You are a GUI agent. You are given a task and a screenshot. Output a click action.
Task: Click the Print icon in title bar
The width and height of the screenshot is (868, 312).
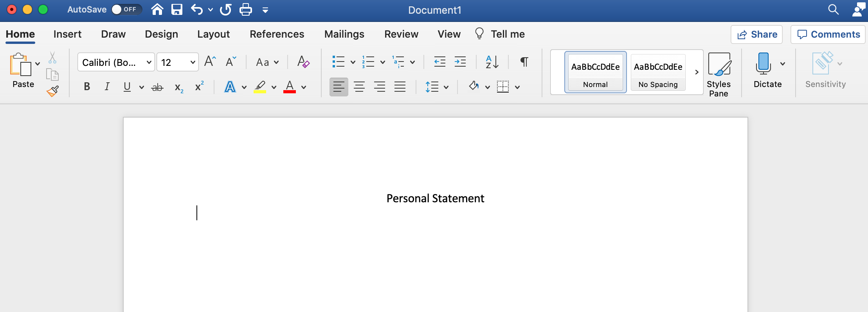click(245, 9)
